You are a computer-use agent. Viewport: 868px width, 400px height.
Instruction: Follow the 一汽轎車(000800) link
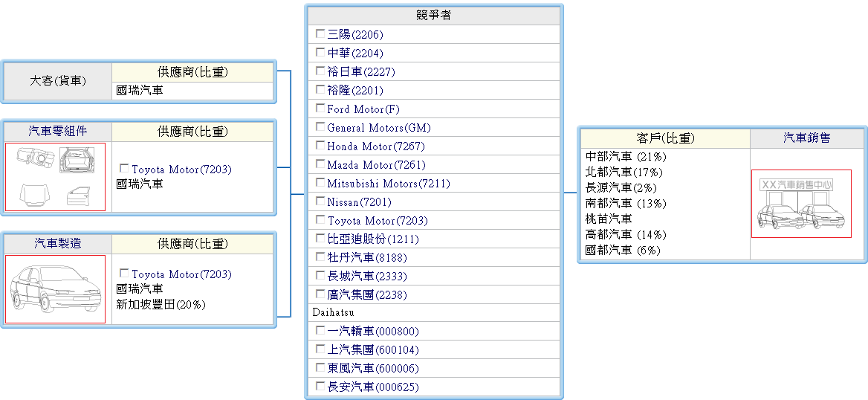pyautogui.click(x=373, y=332)
